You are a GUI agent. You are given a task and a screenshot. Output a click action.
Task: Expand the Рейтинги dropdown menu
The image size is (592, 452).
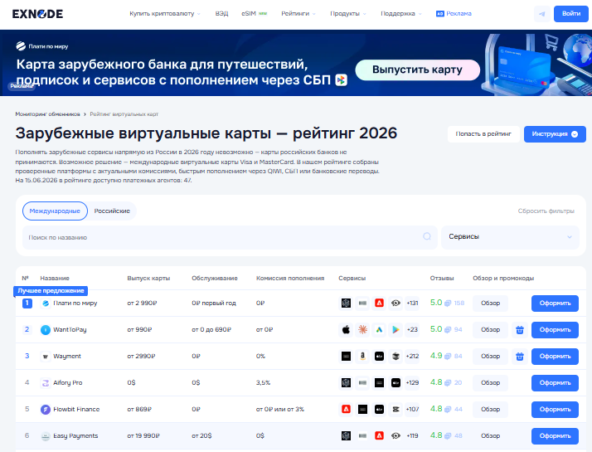298,14
